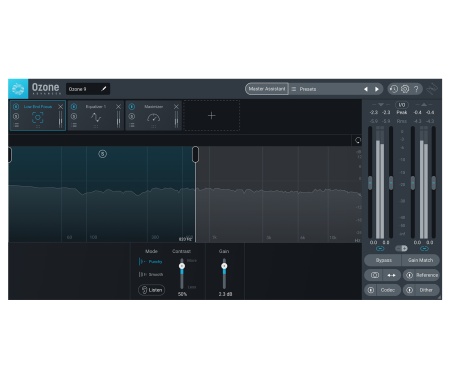Select the Maximizer gauge icon

(x=154, y=117)
